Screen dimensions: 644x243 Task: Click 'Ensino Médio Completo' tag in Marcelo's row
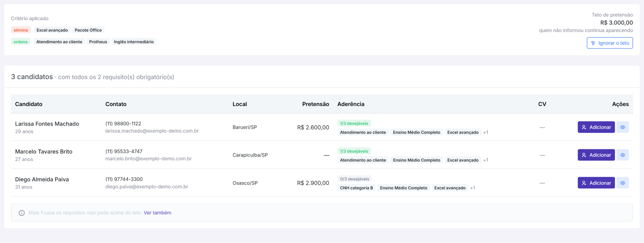point(417,160)
